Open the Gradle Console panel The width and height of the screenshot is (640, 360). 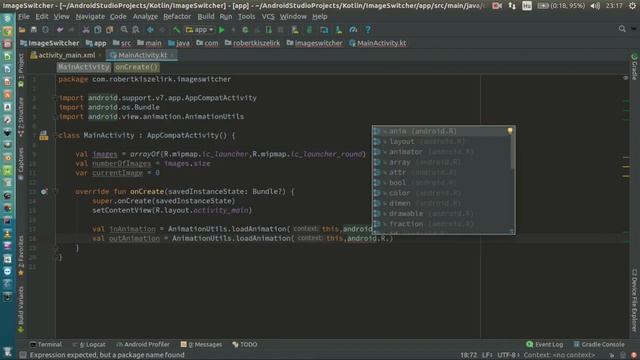(x=599, y=344)
